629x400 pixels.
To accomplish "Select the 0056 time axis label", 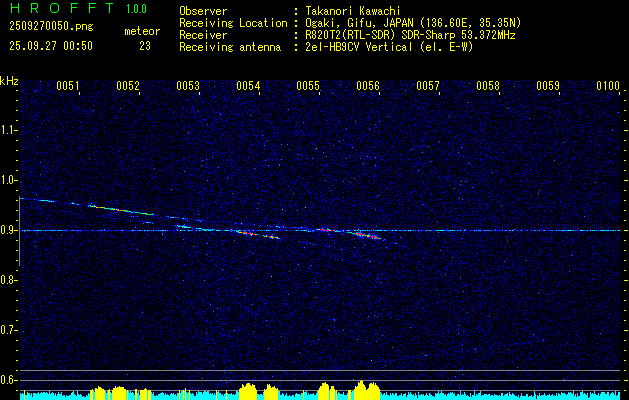I will 368,86.
